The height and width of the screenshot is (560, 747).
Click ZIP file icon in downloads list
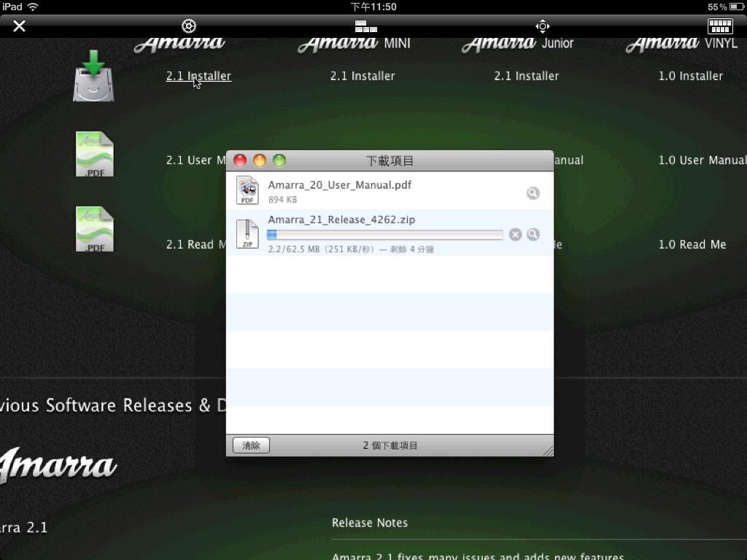(247, 234)
